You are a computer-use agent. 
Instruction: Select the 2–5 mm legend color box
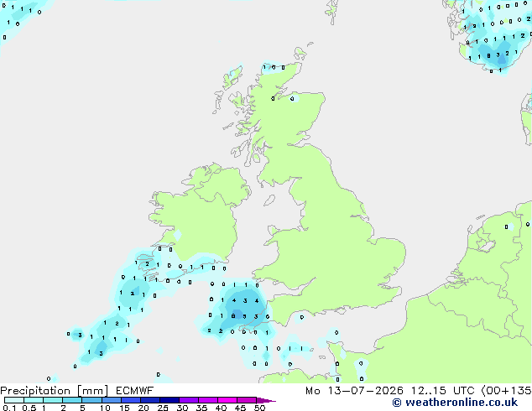click(x=72, y=400)
